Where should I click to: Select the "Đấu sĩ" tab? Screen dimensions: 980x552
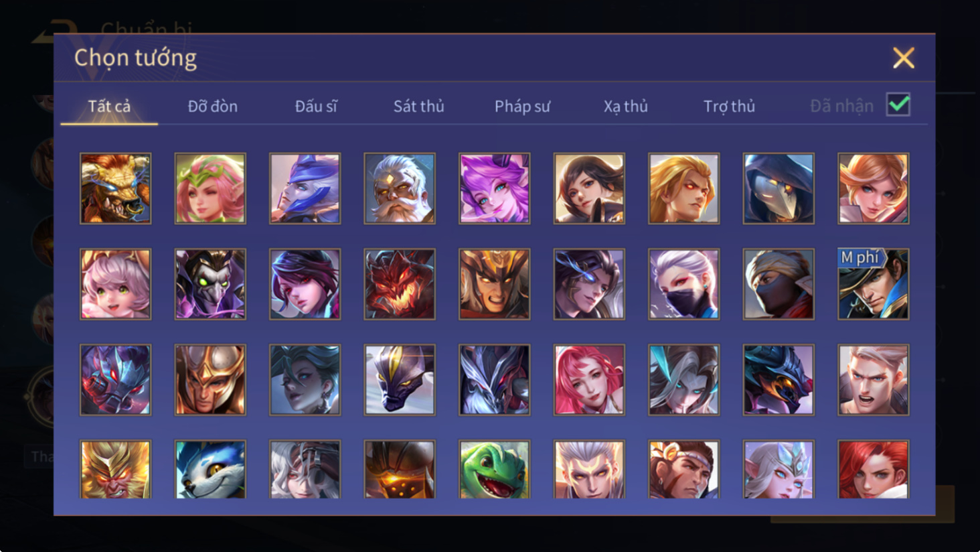[316, 106]
